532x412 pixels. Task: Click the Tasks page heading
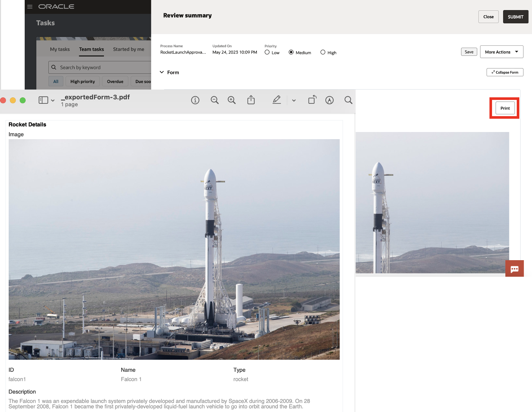(x=45, y=23)
